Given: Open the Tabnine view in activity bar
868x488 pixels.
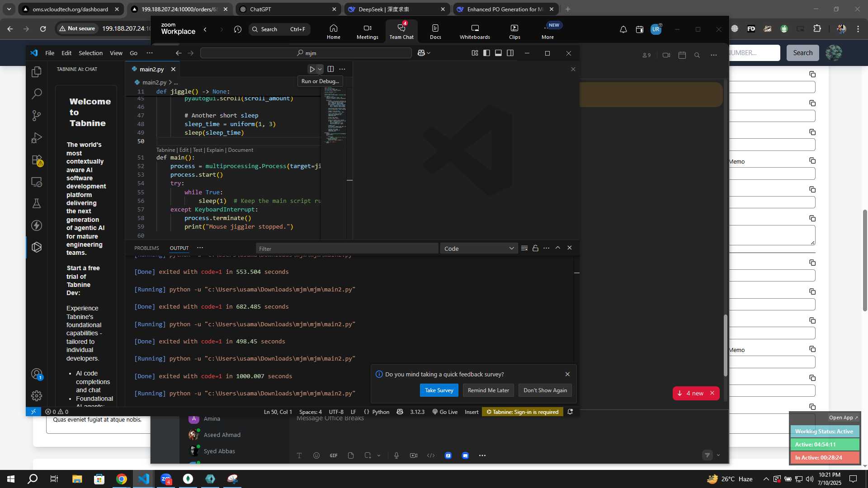Looking at the screenshot, I should [x=37, y=247].
